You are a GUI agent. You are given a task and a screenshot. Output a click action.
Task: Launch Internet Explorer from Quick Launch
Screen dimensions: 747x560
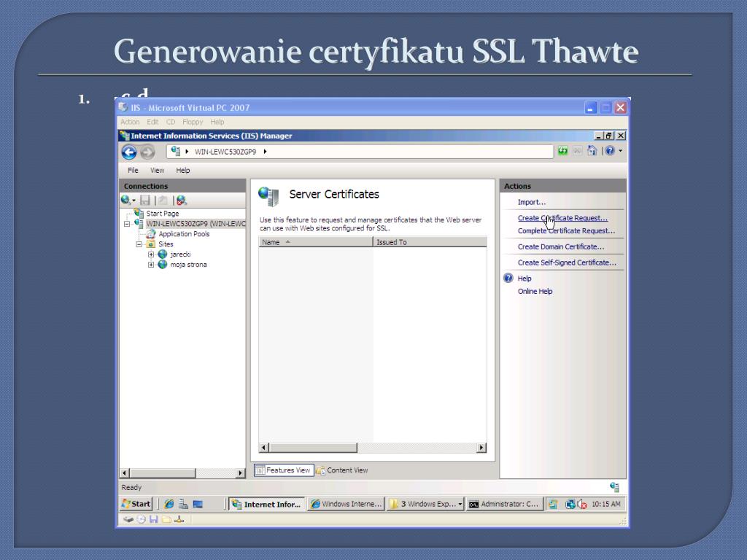coord(169,504)
